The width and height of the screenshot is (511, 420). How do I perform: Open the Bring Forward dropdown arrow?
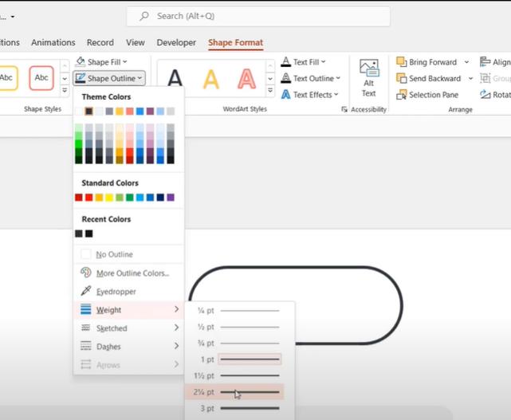coord(466,62)
